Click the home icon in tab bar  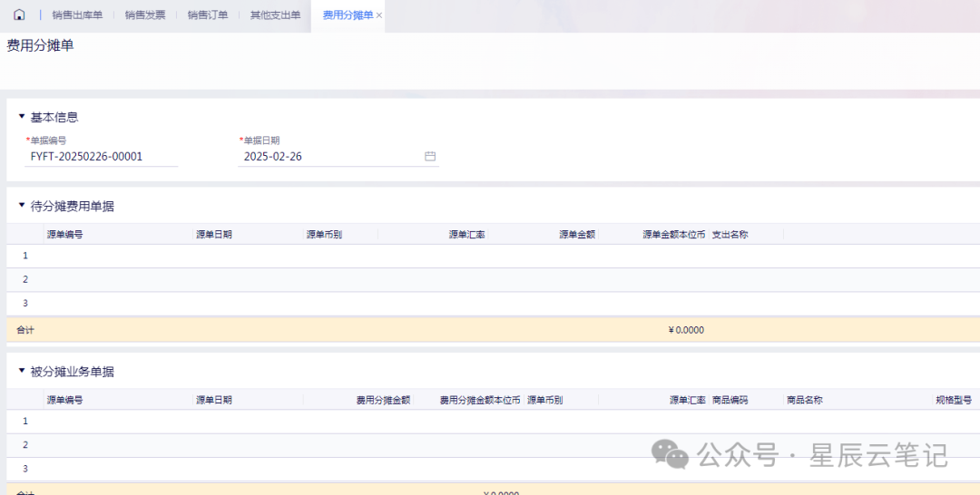click(19, 15)
